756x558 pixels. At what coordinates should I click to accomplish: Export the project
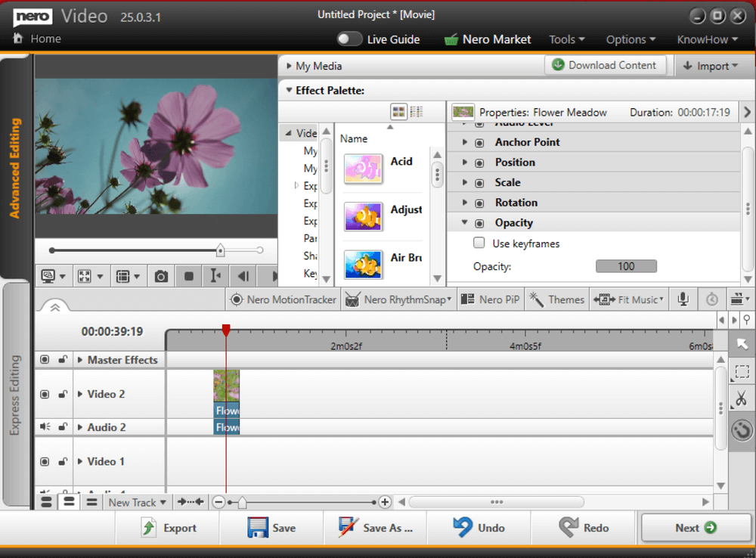pyautogui.click(x=168, y=528)
